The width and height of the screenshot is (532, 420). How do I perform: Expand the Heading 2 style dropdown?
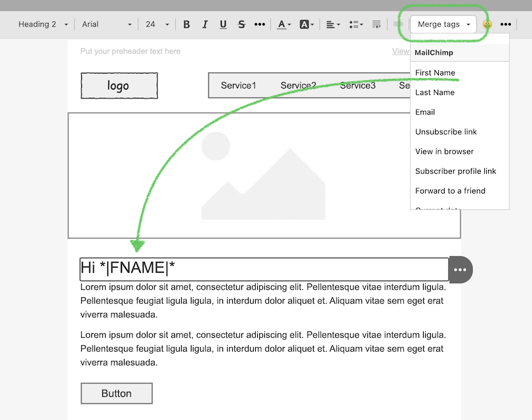(43, 24)
